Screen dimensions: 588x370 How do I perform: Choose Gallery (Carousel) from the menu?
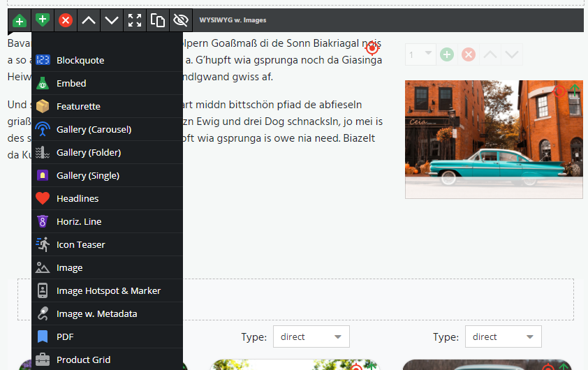tap(108, 129)
